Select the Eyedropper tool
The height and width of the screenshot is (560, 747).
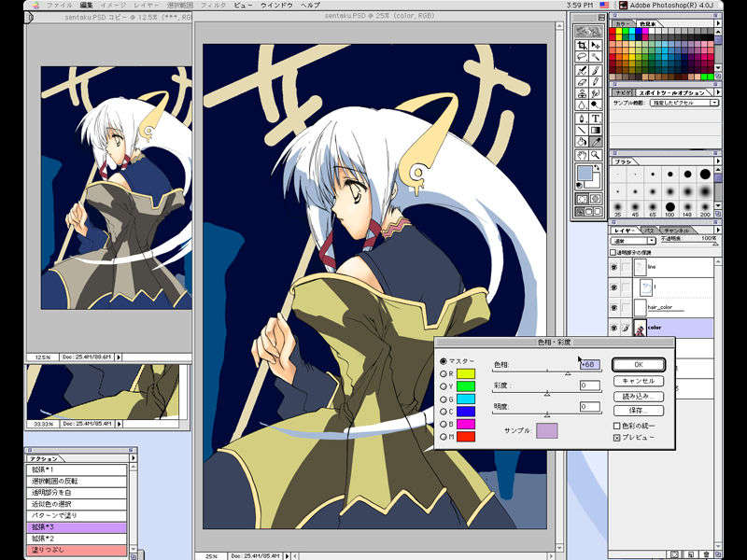[596, 142]
